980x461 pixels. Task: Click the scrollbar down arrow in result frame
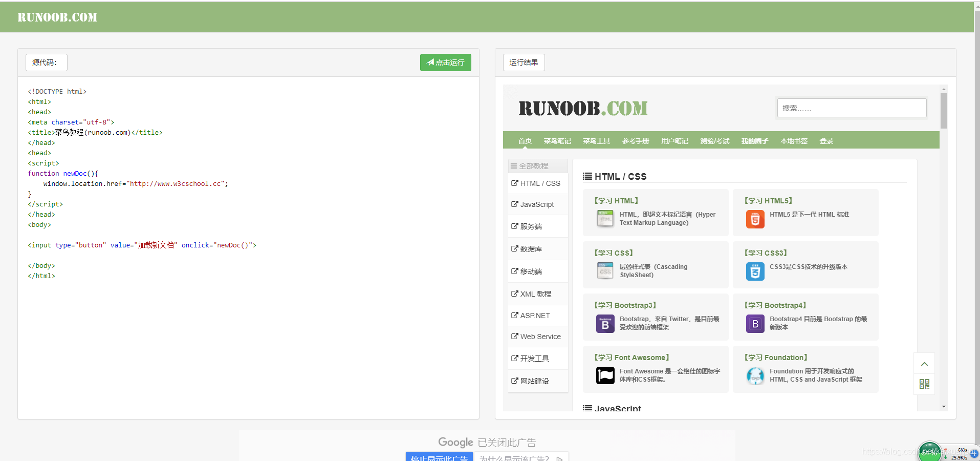pyautogui.click(x=944, y=407)
